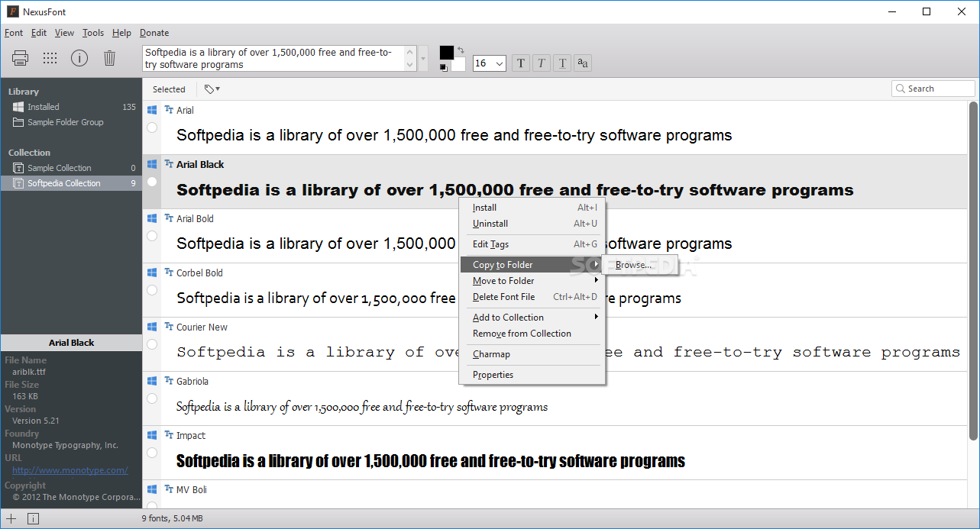Screen dimensions: 980x529
Task: Toggle Italic text style button
Action: point(542,63)
